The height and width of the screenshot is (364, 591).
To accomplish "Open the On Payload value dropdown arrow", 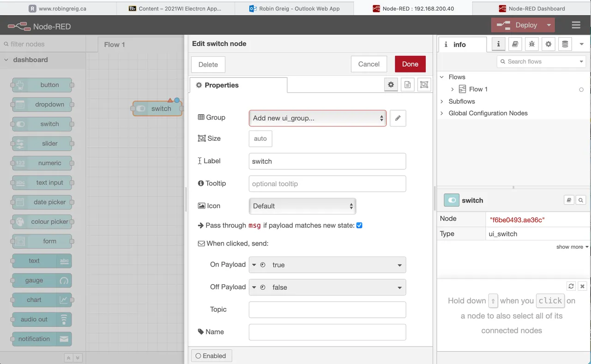I will (x=399, y=265).
